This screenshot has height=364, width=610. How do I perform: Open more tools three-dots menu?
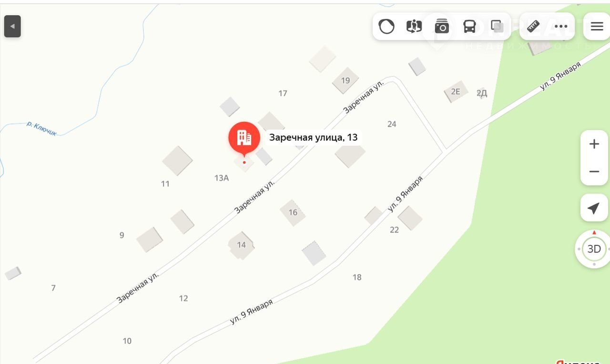(x=561, y=26)
